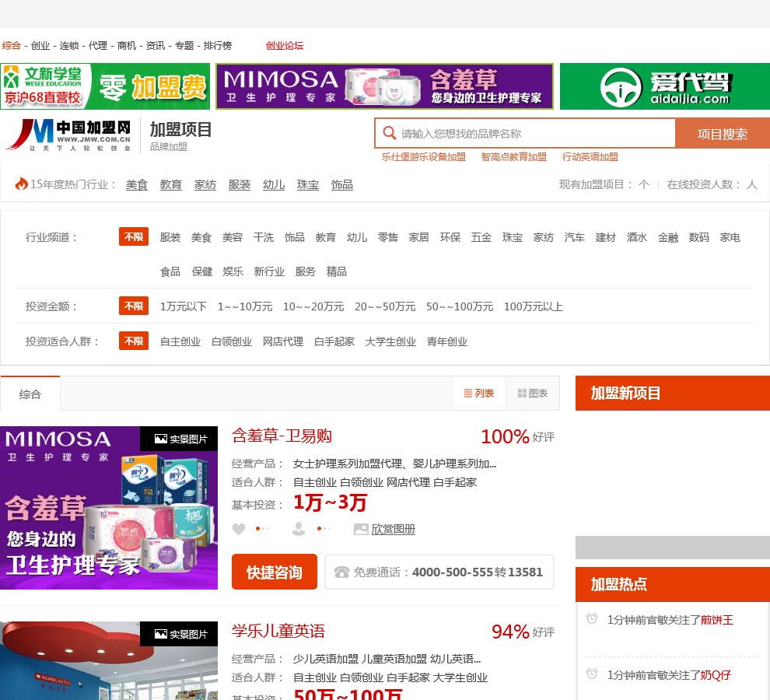Click the heart favorite icon for 含羞草

tap(239, 529)
